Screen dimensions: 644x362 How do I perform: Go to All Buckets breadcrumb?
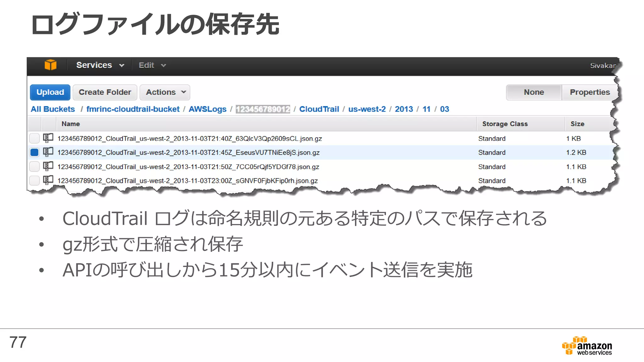(53, 109)
